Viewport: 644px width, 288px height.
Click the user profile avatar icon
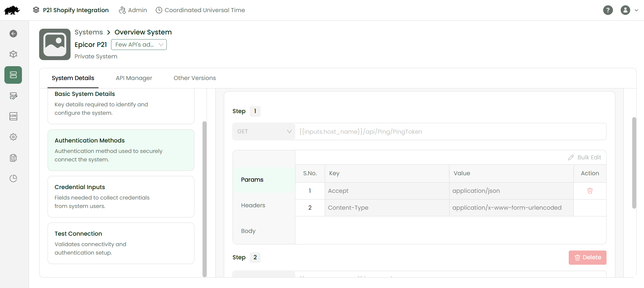point(625,10)
